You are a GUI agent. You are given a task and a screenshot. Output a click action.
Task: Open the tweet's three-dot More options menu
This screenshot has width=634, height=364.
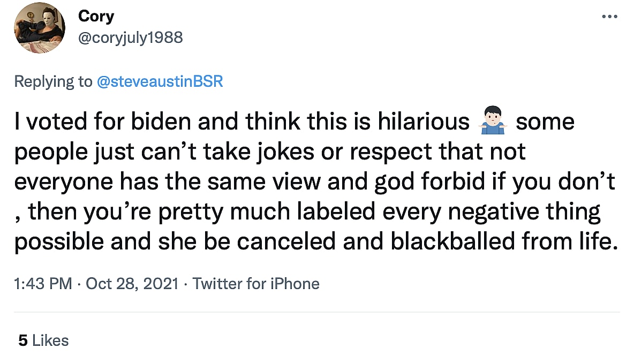(609, 17)
